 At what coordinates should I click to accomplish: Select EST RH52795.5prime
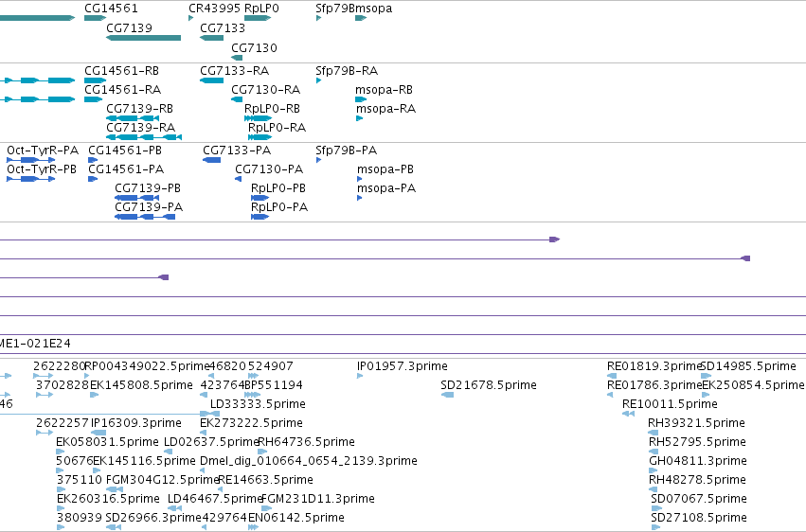[697, 442]
